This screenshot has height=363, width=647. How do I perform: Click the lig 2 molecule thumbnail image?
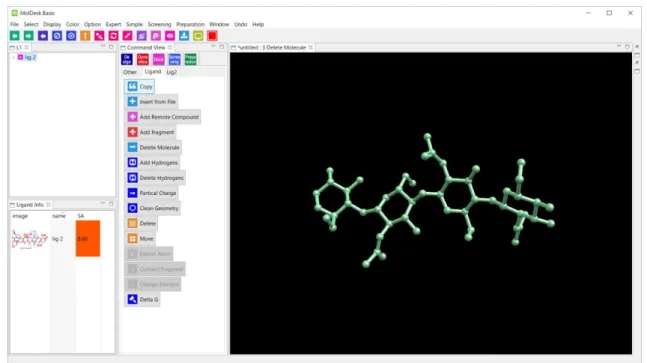(30, 239)
